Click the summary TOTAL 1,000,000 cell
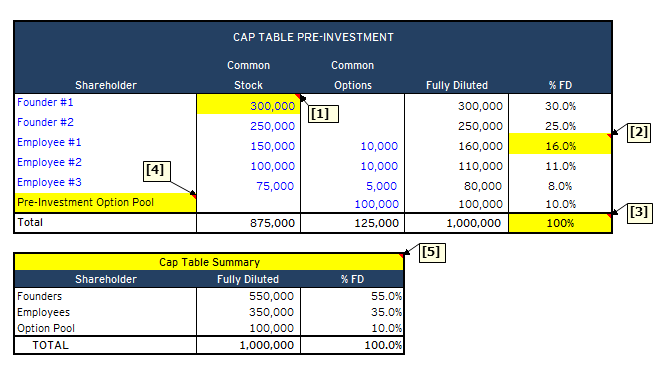This screenshot has width=665, height=374. pyautogui.click(x=249, y=345)
